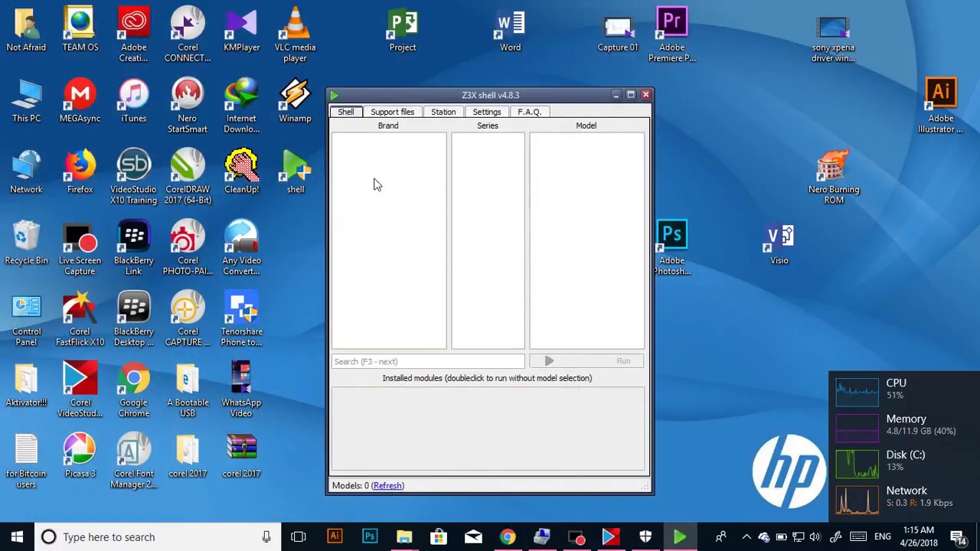Click inside the Model list box
980x551 pixels.
[x=586, y=240]
